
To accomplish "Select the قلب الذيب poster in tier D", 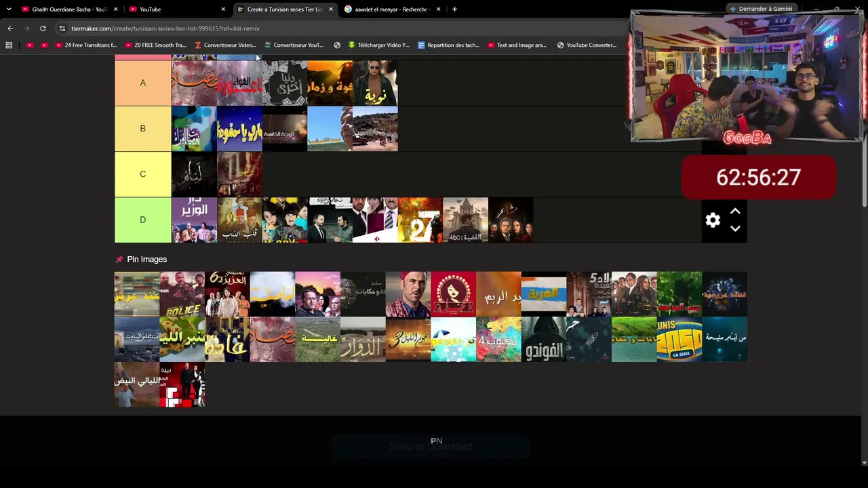I will 239,220.
